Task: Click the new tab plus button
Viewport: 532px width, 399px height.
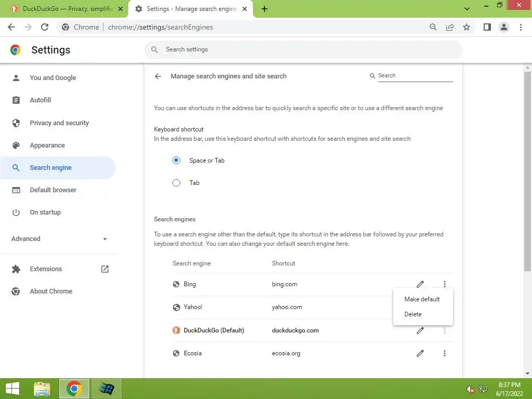Action: (x=264, y=9)
